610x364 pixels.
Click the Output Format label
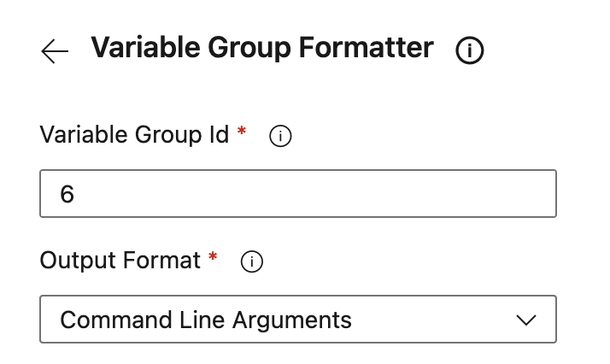pyautogui.click(x=120, y=261)
